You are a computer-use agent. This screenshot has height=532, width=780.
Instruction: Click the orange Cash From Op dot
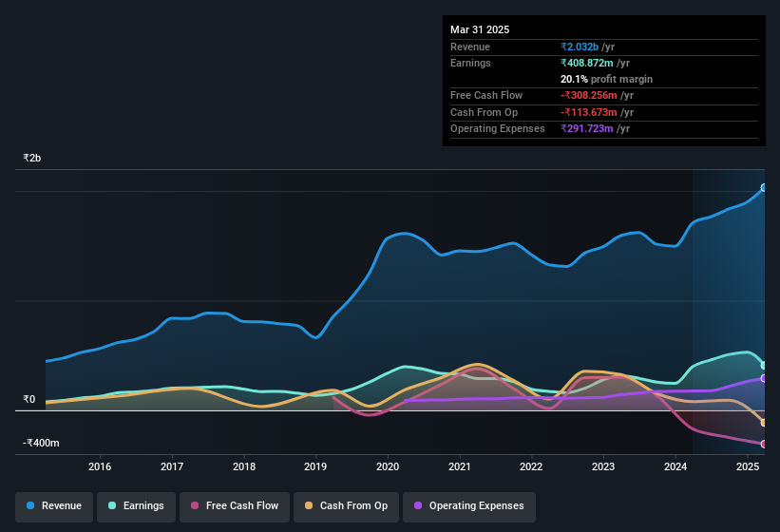tap(309, 505)
